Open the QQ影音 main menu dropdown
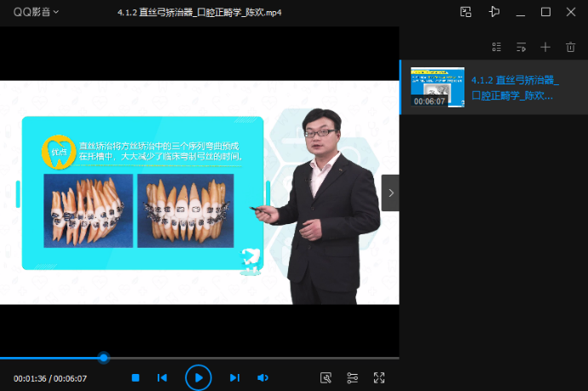Image resolution: width=588 pixels, height=391 pixels. pos(36,12)
